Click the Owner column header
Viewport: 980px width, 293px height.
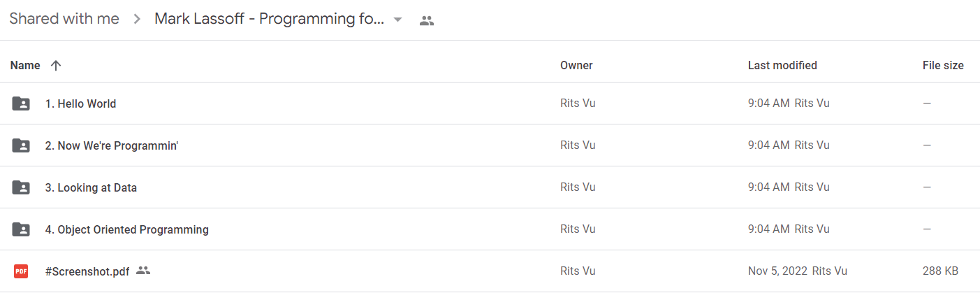pos(576,65)
